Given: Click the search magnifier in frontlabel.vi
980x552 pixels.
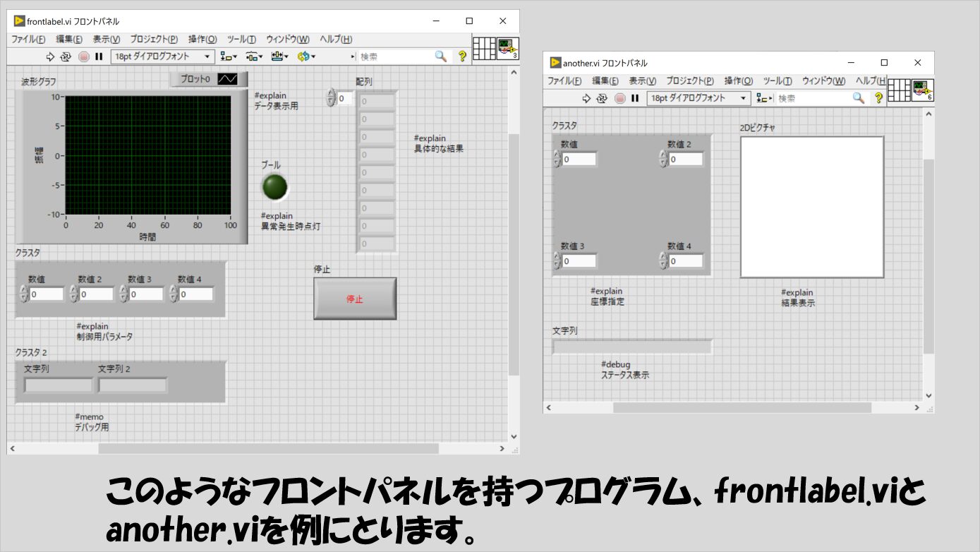Looking at the screenshot, I should pos(440,56).
